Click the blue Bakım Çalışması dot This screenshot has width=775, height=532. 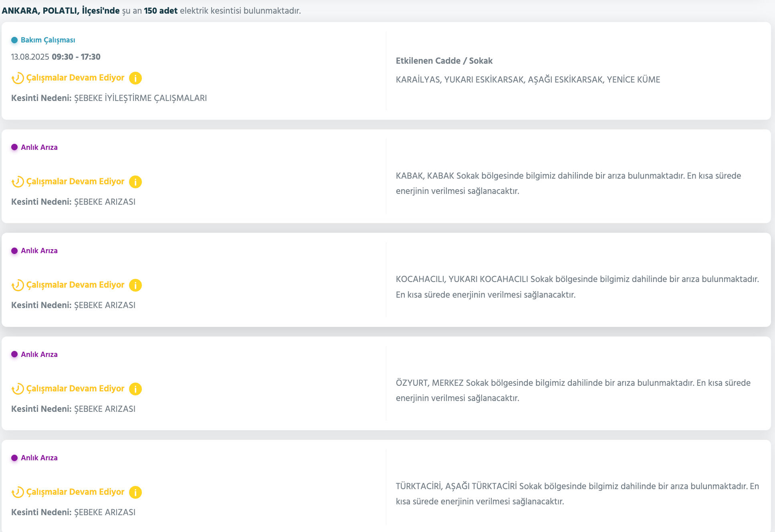coord(14,40)
